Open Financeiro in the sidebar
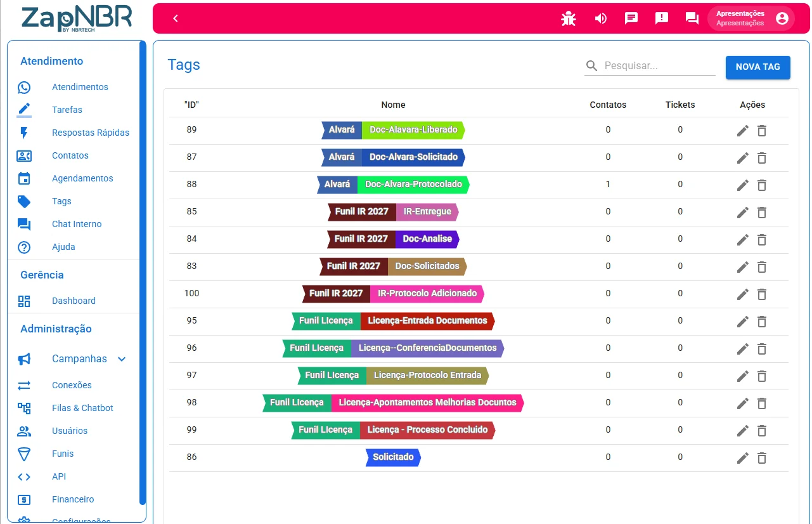The width and height of the screenshot is (812, 524). [x=73, y=499]
